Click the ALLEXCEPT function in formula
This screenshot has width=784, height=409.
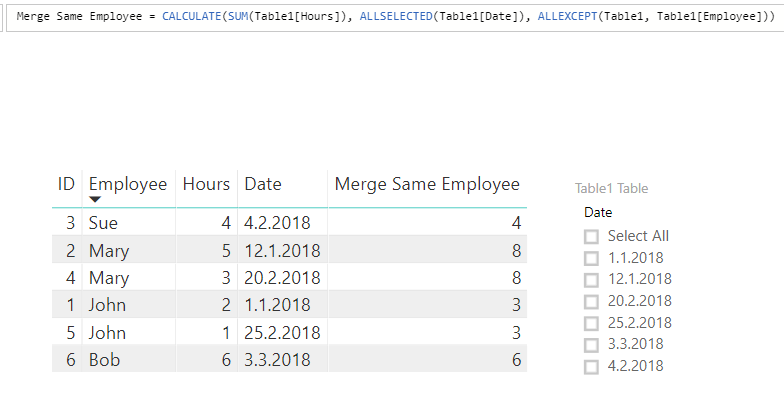[x=568, y=16]
